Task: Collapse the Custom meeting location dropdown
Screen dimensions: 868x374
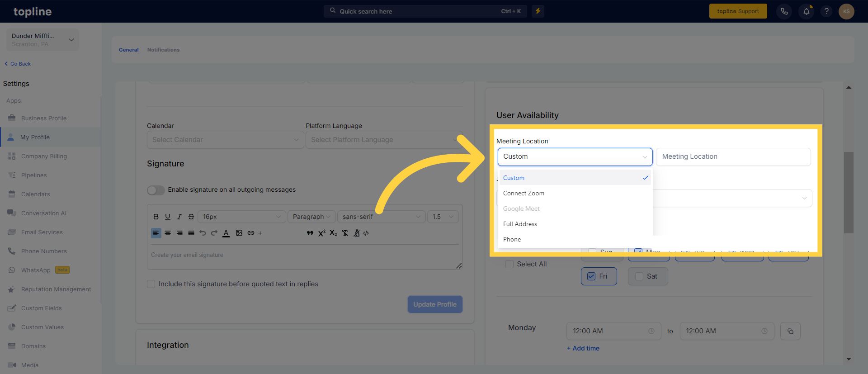Action: [575, 156]
